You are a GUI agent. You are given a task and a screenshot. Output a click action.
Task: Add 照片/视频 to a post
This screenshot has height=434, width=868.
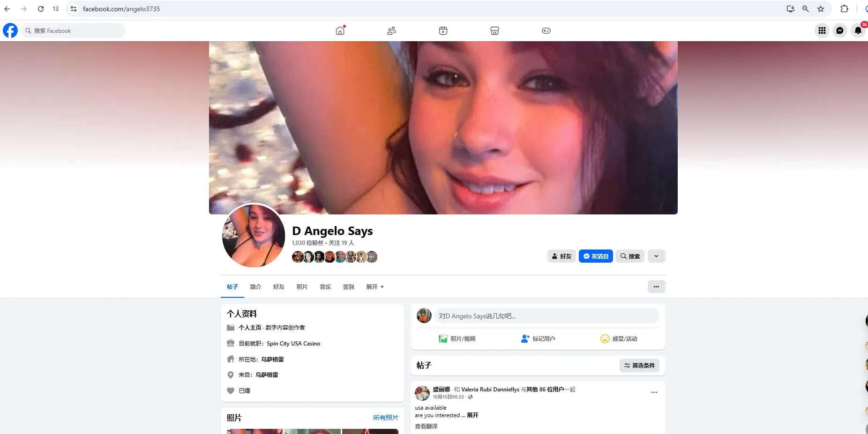coord(457,338)
